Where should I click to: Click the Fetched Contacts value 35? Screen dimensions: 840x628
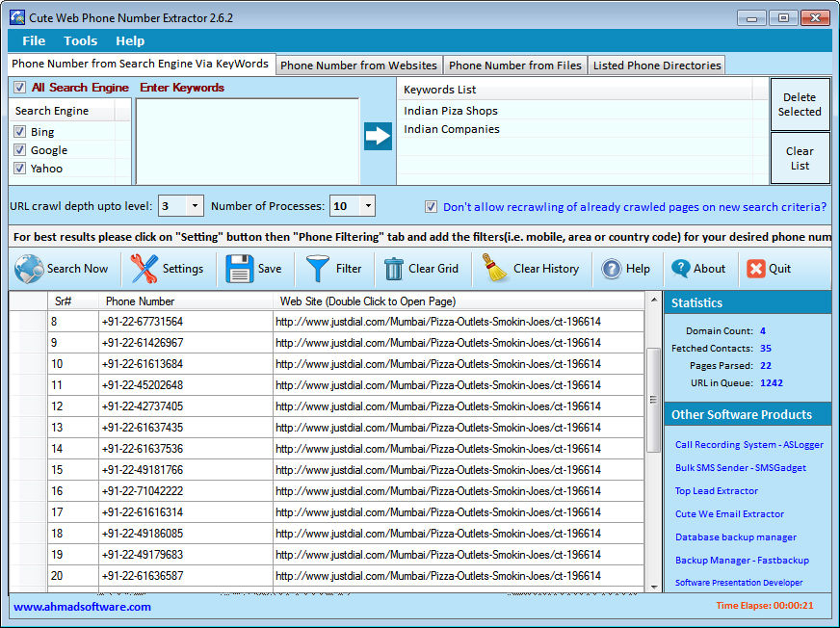[x=766, y=349]
